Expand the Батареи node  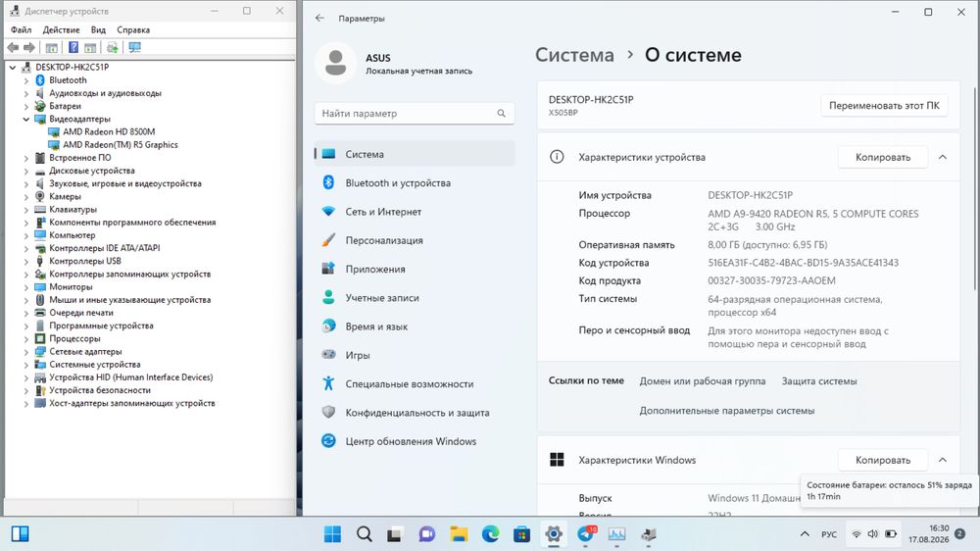26,106
